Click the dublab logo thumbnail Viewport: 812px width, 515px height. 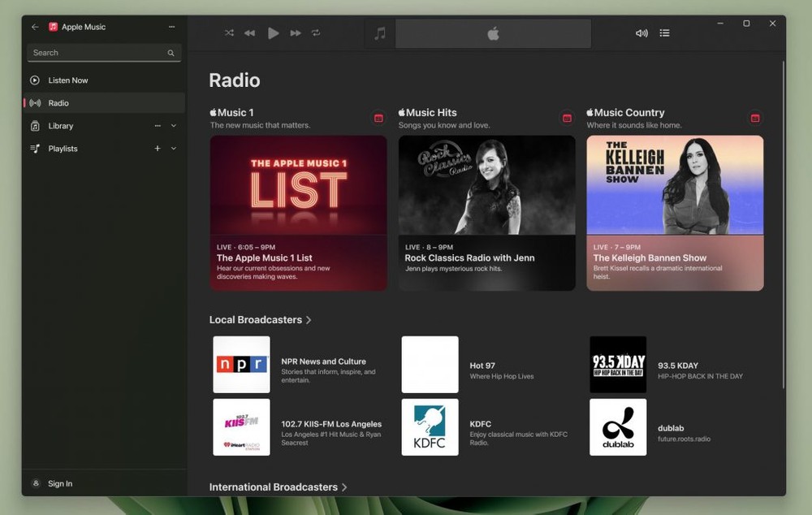(x=618, y=427)
